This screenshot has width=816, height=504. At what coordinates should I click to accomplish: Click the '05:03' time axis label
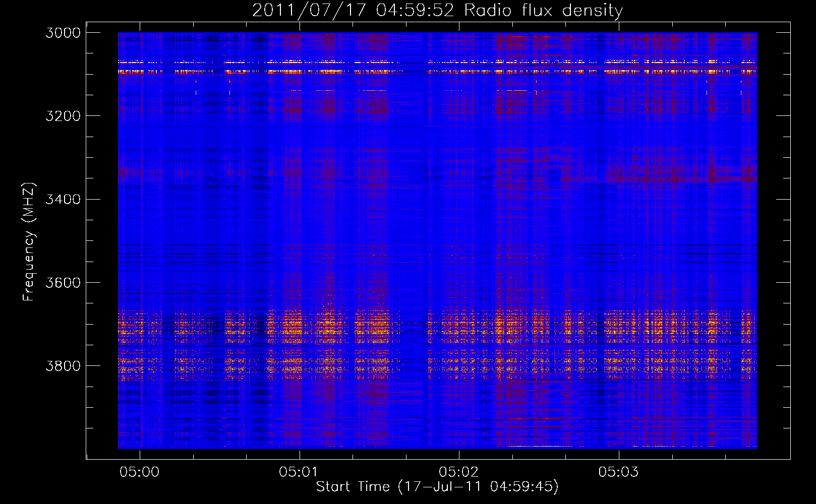click(618, 472)
